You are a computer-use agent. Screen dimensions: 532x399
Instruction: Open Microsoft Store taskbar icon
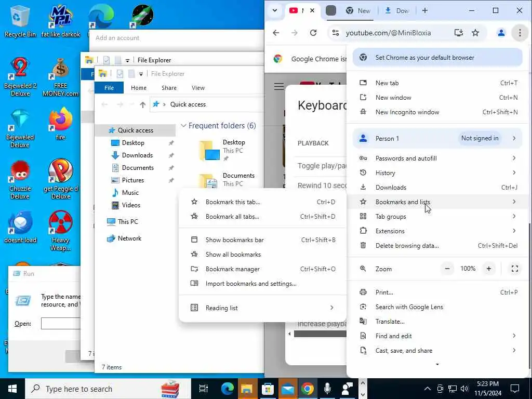(x=268, y=389)
